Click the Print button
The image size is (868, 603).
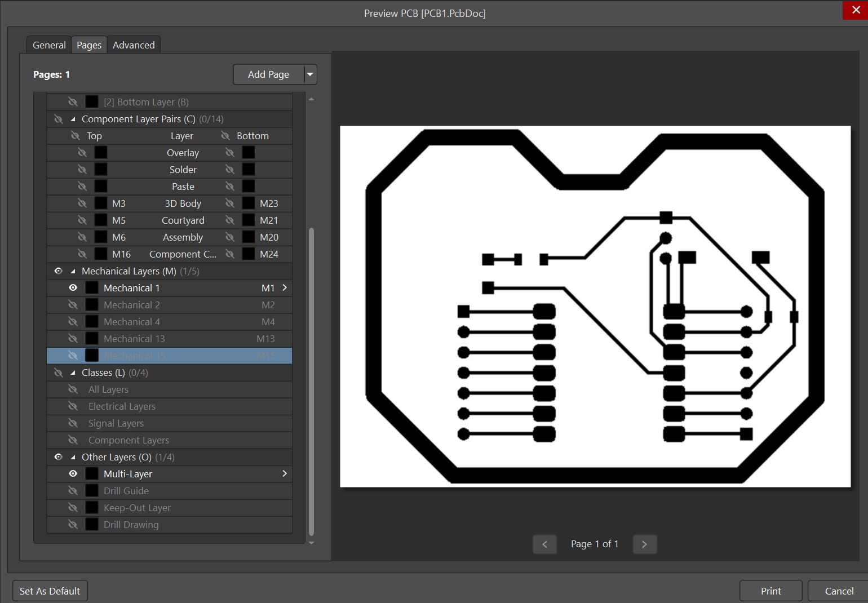tap(770, 591)
